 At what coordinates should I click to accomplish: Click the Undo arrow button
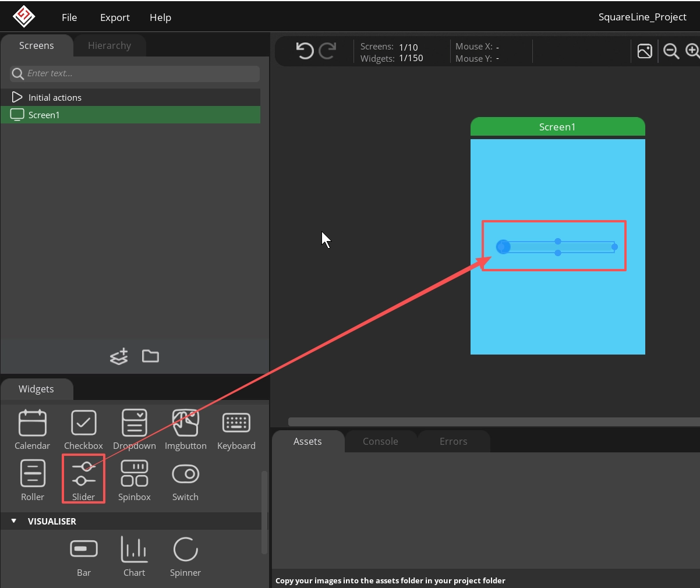click(x=305, y=51)
